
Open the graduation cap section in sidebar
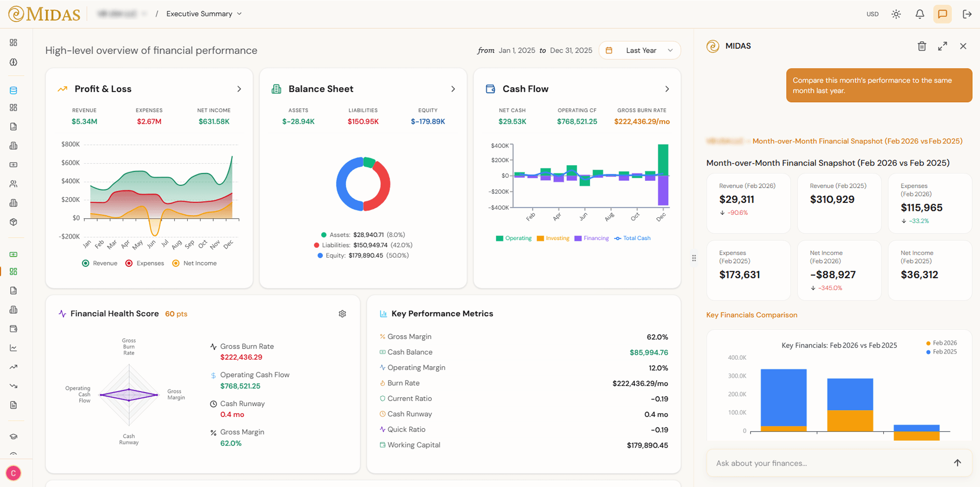(14, 436)
